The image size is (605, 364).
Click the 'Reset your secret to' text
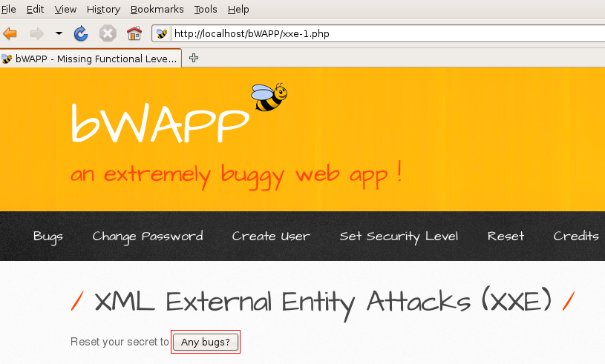[x=120, y=342]
